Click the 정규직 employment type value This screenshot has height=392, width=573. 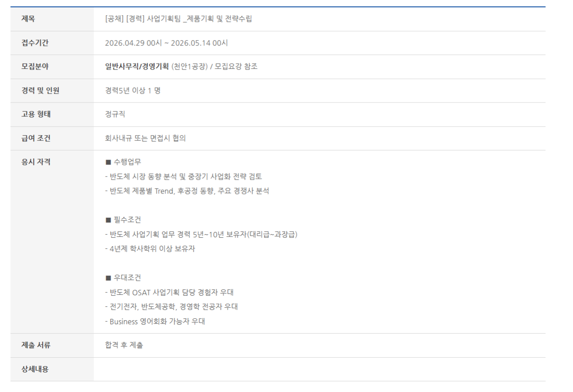tap(115, 114)
